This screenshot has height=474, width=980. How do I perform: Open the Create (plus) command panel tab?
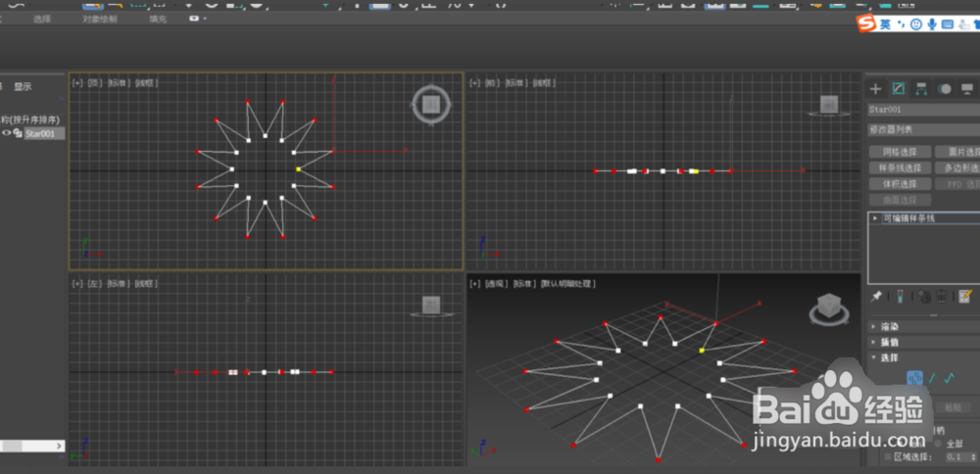[x=875, y=89]
